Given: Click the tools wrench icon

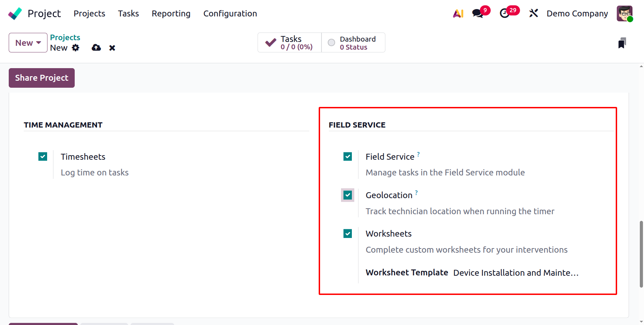Looking at the screenshot, I should [x=533, y=14].
